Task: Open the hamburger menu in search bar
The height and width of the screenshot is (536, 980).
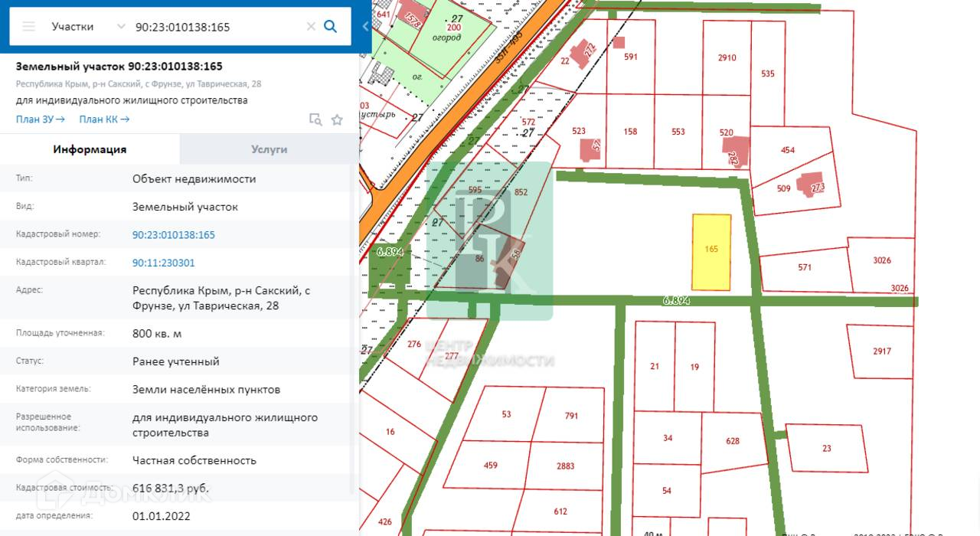Action: click(x=29, y=26)
